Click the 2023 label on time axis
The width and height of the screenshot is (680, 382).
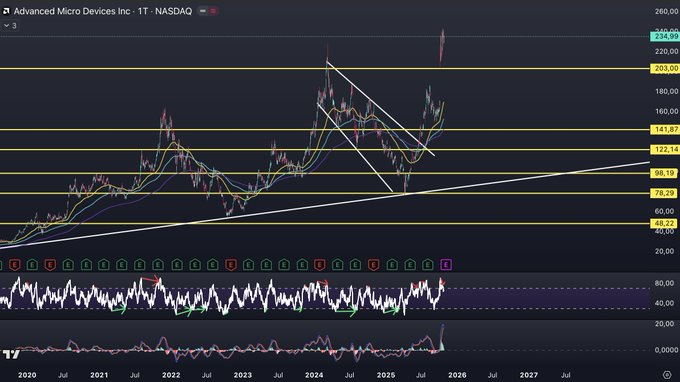point(242,375)
